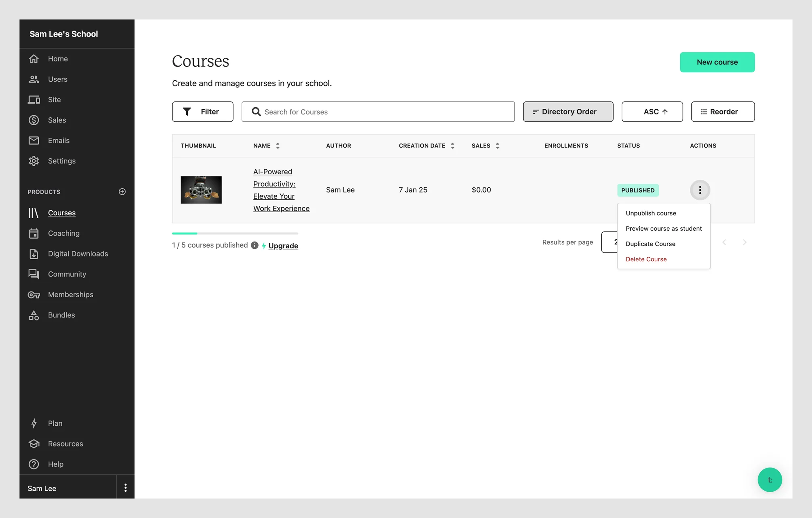This screenshot has width=812, height=518.
Task: Open the Coaching calendar icon
Action: coord(34,233)
